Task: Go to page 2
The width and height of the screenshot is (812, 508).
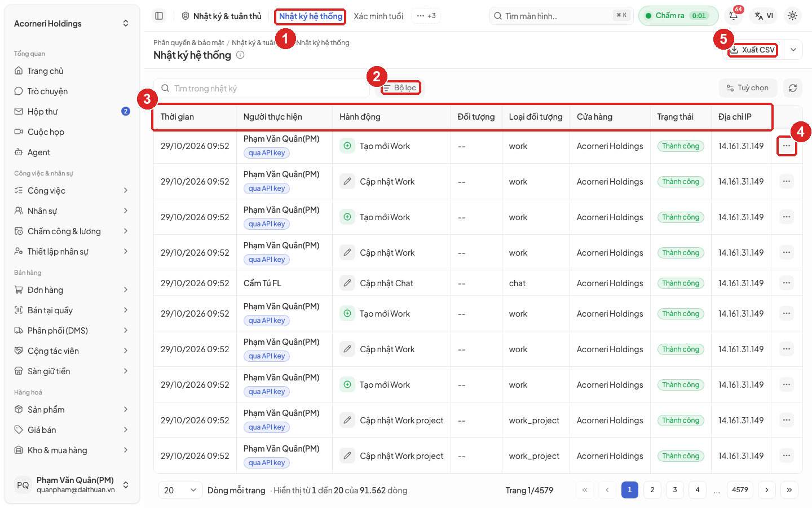Action: pos(652,490)
